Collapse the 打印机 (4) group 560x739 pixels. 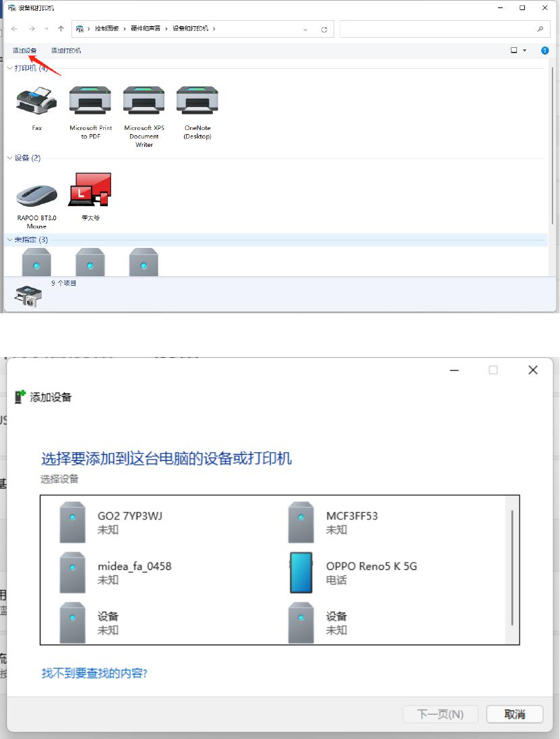pos(9,68)
